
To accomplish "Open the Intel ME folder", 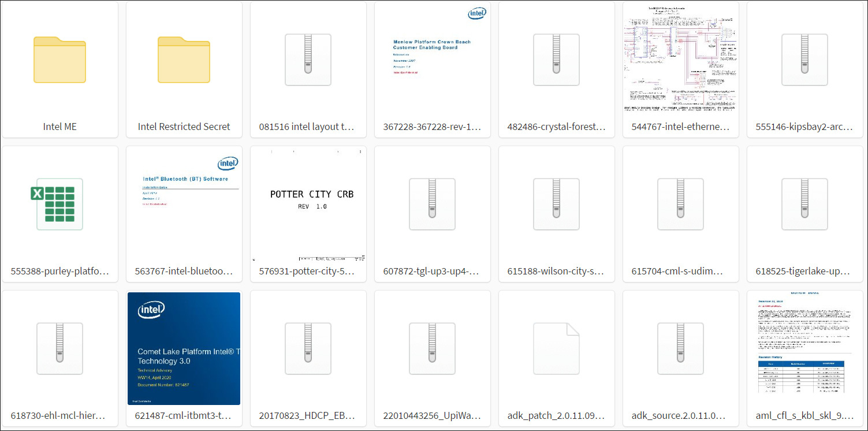I will point(59,60).
